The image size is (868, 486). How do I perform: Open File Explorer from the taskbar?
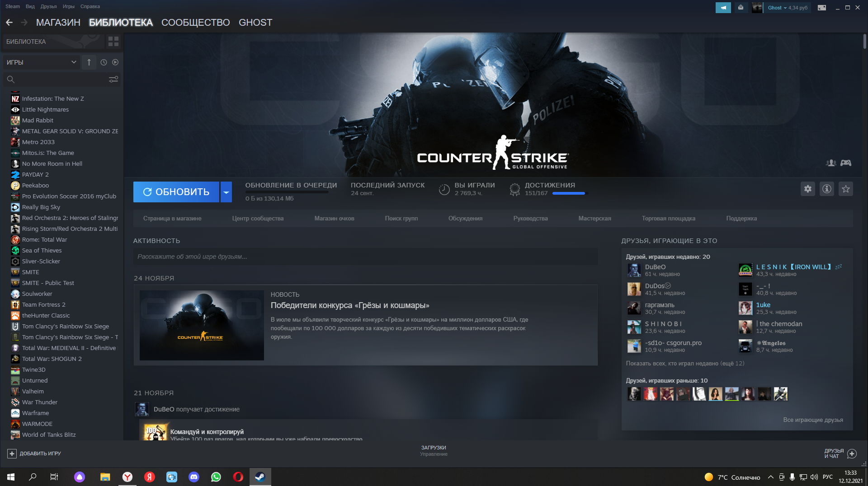tap(105, 477)
